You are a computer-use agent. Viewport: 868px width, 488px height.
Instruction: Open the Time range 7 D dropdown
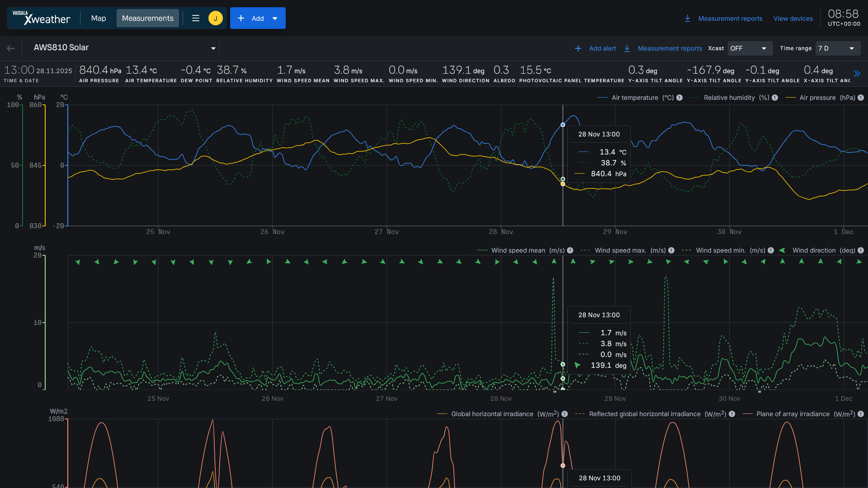[x=837, y=48]
